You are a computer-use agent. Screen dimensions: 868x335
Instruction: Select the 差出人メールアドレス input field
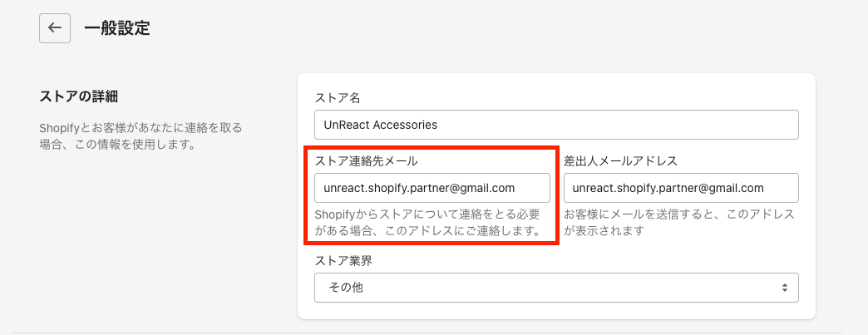680,188
